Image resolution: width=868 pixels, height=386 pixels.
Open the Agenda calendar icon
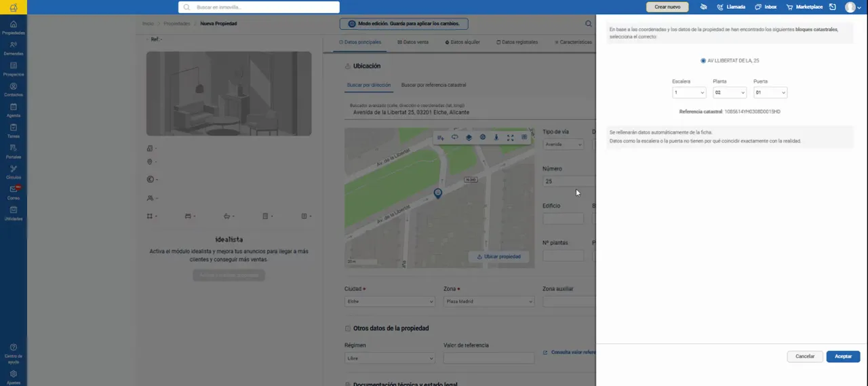(14, 111)
